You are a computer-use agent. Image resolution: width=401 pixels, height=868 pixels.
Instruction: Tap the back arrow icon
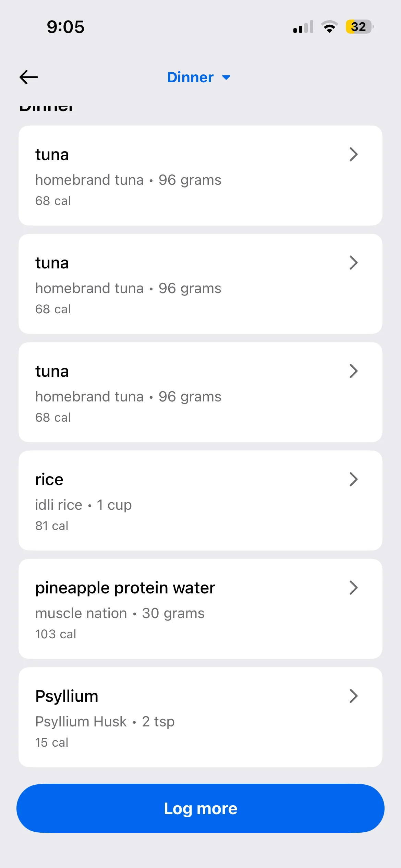click(29, 77)
